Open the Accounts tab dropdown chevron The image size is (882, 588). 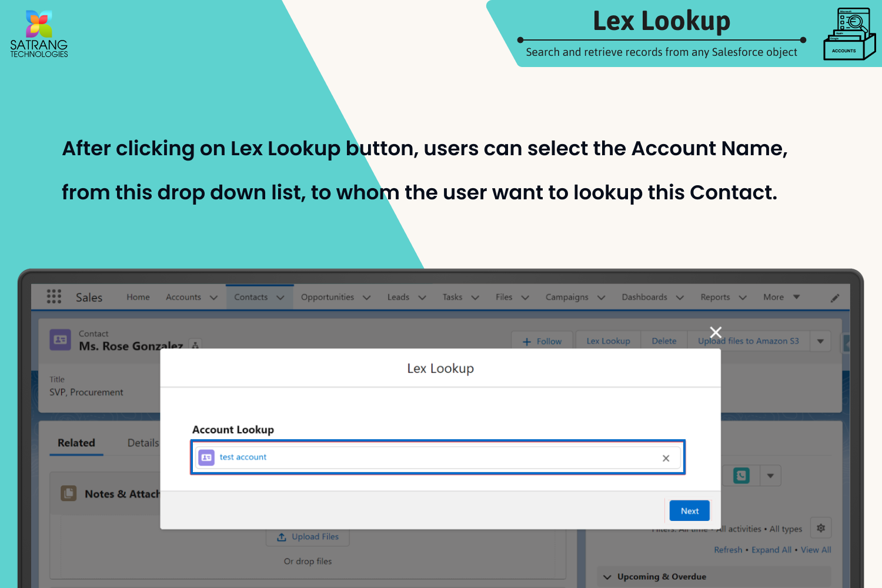click(x=213, y=298)
